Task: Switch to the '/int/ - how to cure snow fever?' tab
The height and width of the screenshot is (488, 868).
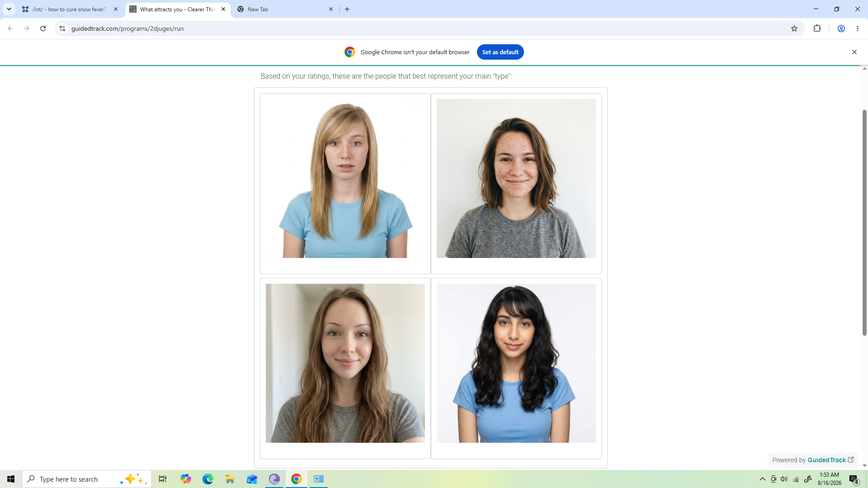Action: tap(70, 9)
